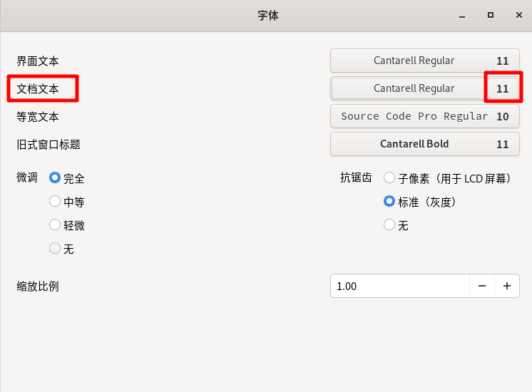Click the 字体 window title bar
The width and height of the screenshot is (532, 392).
click(267, 15)
